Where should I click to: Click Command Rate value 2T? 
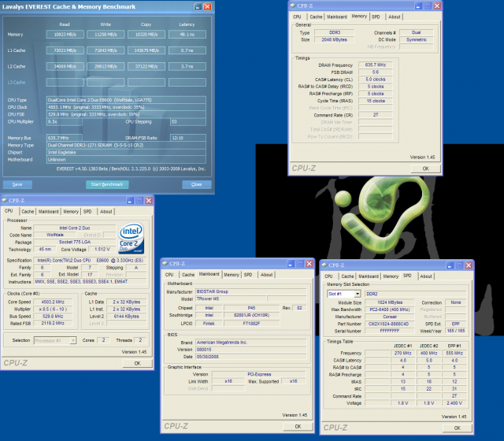pos(376,115)
